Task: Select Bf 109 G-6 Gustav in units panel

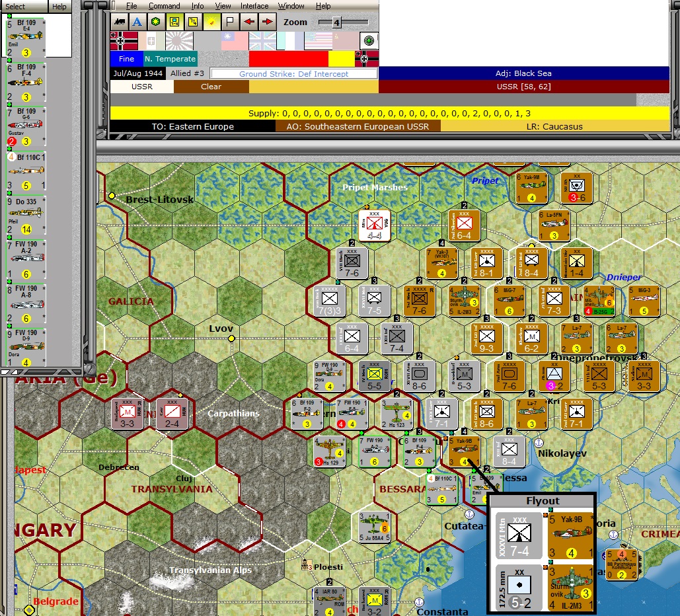Action: 26,126
